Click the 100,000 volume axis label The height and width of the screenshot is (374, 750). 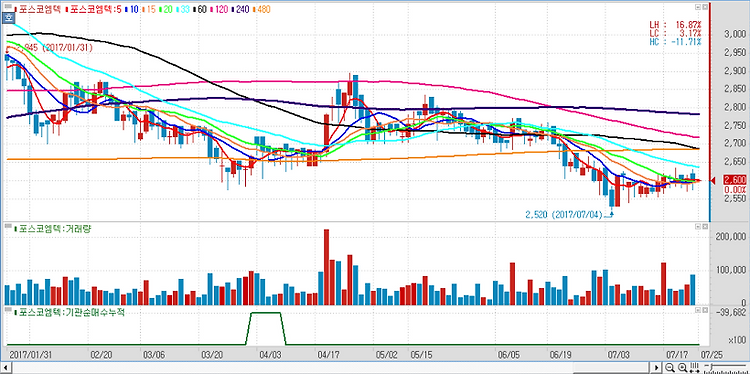coord(732,270)
